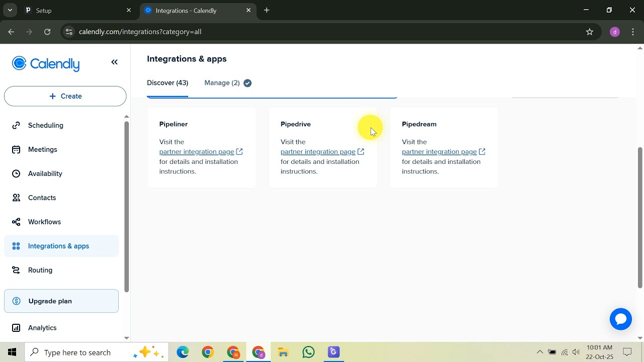Click the Pipeliner card title
The width and height of the screenshot is (644, 362).
tap(174, 124)
